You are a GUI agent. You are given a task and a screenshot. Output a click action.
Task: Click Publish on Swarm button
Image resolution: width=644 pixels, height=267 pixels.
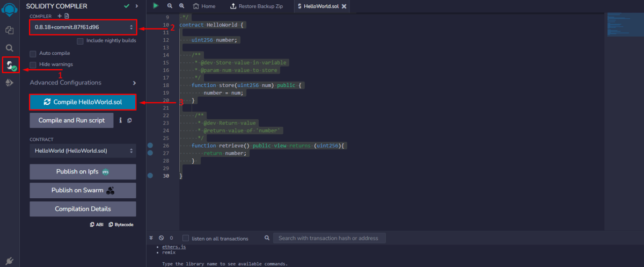(x=83, y=190)
